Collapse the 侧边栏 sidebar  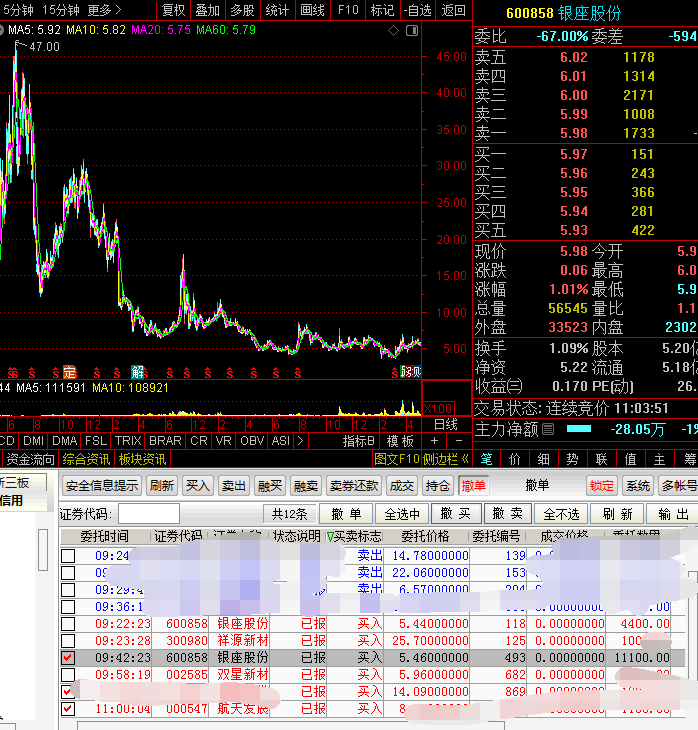(x=444, y=460)
